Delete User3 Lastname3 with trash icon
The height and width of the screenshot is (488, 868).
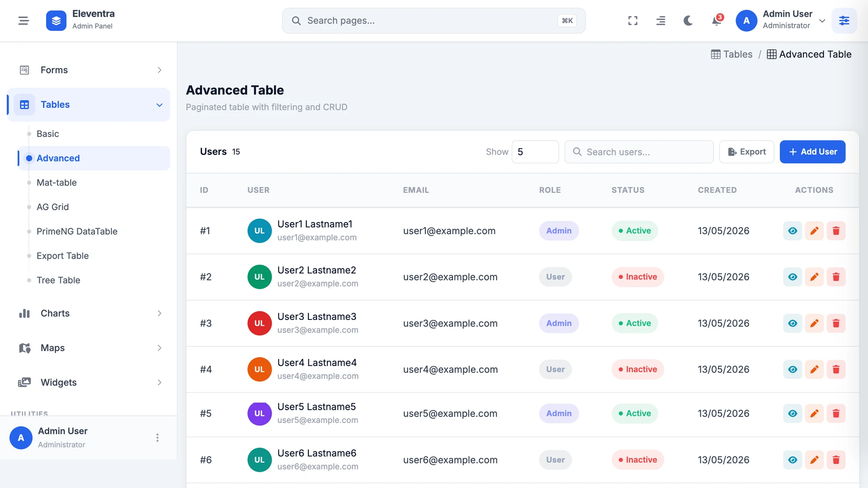click(x=836, y=324)
